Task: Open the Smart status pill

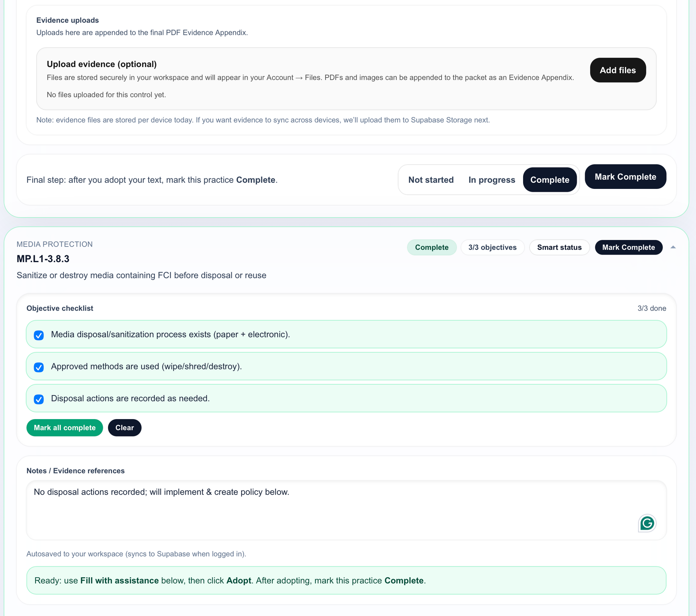Action: (559, 247)
